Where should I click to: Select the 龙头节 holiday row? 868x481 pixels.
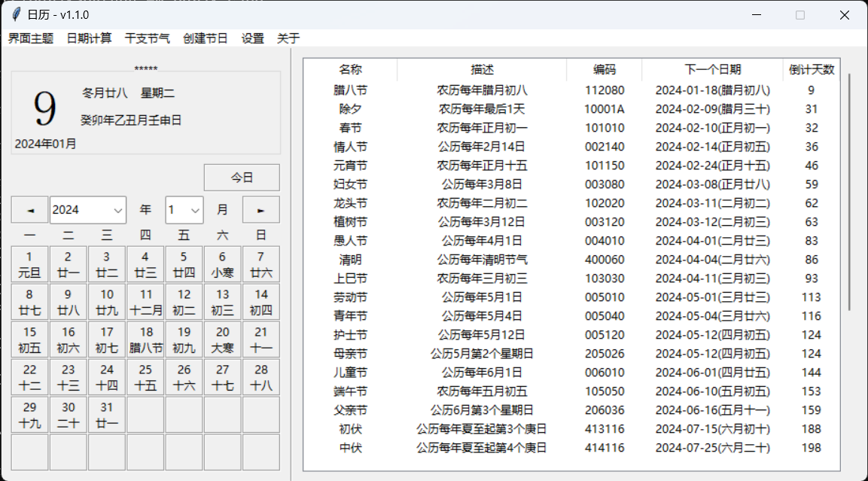pyautogui.click(x=572, y=203)
